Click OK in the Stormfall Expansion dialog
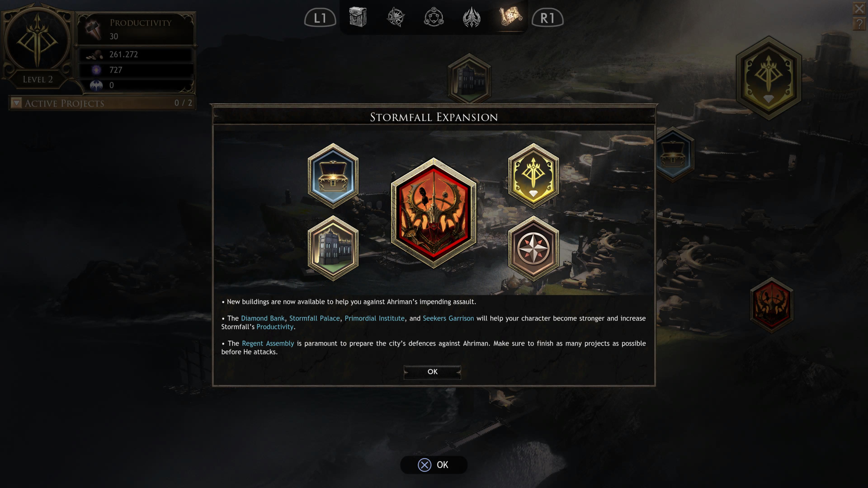Viewport: 868px width, 488px height. click(x=432, y=372)
